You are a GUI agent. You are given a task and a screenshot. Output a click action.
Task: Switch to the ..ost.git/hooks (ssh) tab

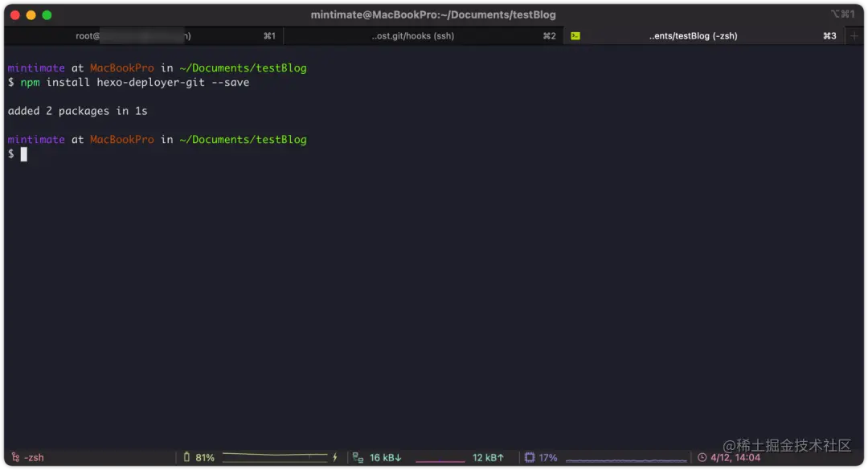click(424, 36)
